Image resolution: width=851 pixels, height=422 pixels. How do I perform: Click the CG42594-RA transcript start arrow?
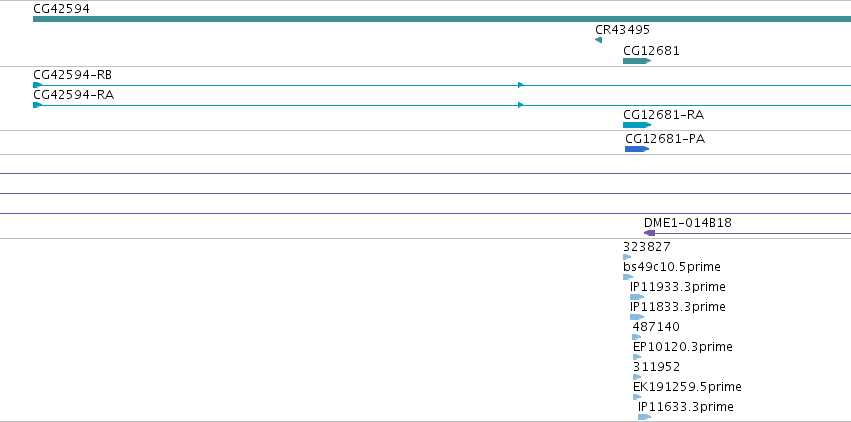(37, 105)
